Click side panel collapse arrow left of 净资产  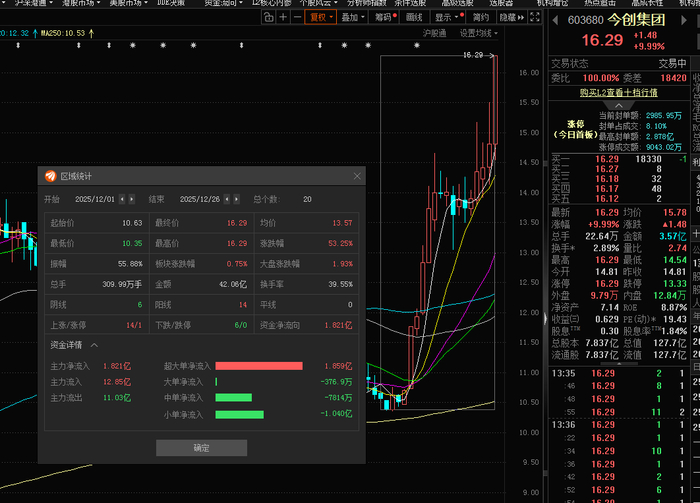[545, 319]
